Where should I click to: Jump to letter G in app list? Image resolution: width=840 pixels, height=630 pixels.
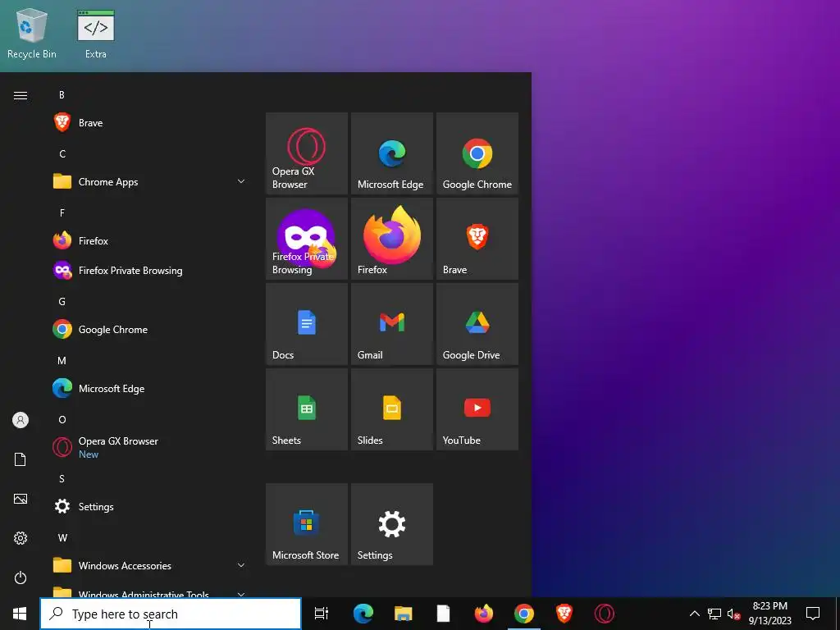tap(62, 302)
